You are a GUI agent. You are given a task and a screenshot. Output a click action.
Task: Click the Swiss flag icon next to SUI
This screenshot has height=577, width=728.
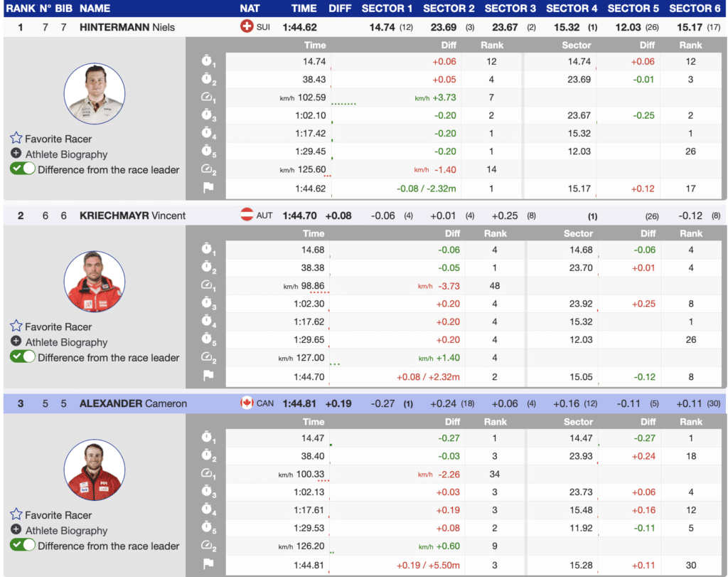tap(247, 27)
